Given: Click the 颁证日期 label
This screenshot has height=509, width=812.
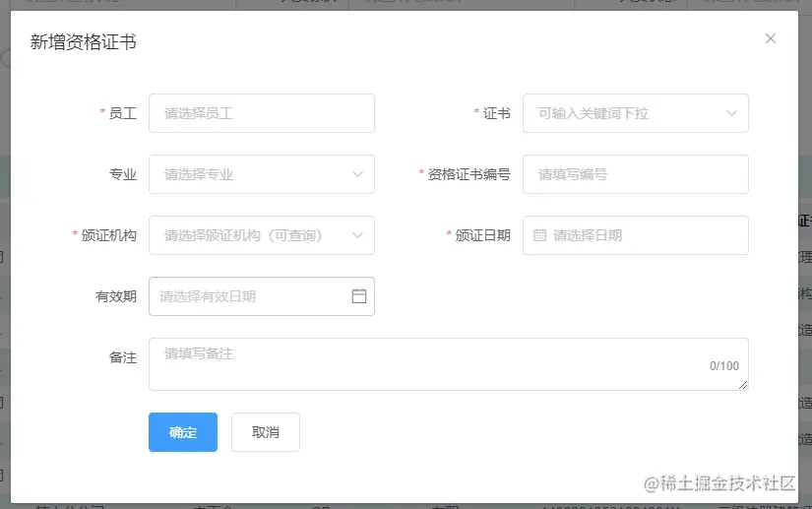Looking at the screenshot, I should pos(482,235).
